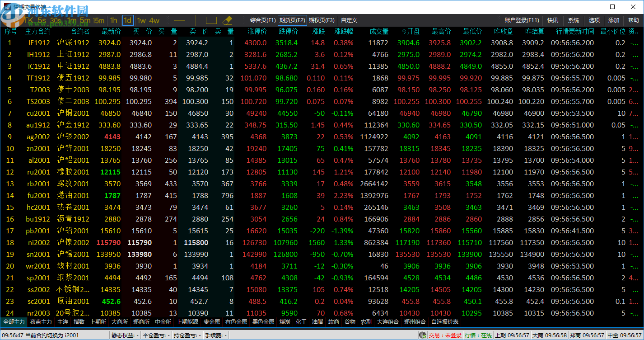Select the 1d daily period

click(x=128, y=20)
